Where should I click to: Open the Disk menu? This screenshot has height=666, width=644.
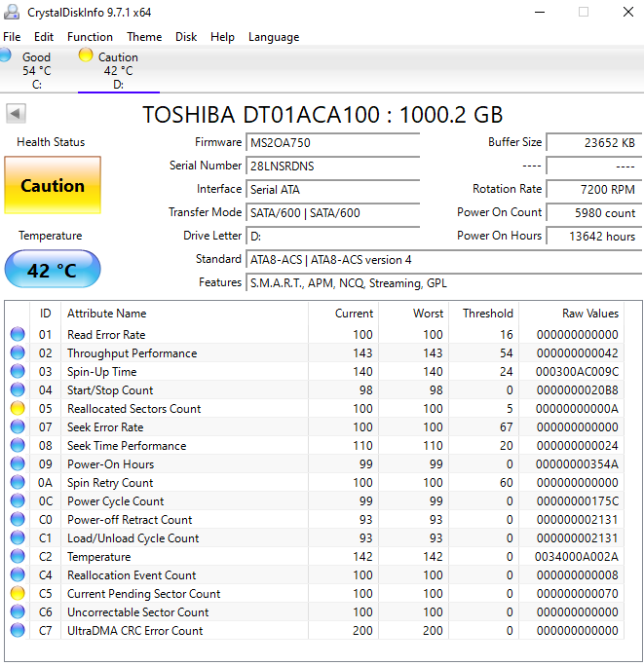point(186,37)
